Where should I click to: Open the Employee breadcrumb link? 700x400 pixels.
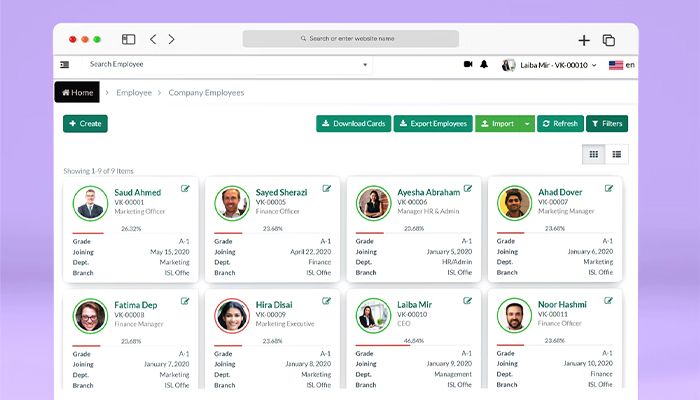pos(134,92)
